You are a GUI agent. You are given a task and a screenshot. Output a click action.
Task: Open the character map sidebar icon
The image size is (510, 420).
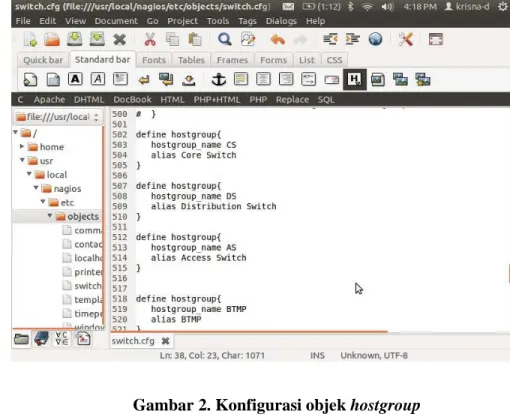click(x=62, y=339)
